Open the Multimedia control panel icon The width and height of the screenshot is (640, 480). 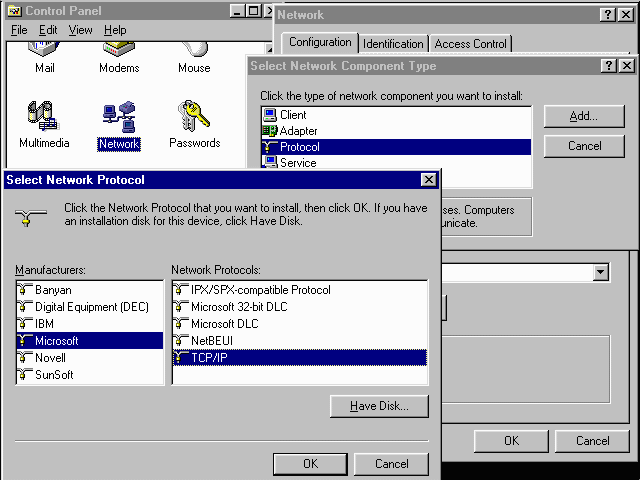44,122
